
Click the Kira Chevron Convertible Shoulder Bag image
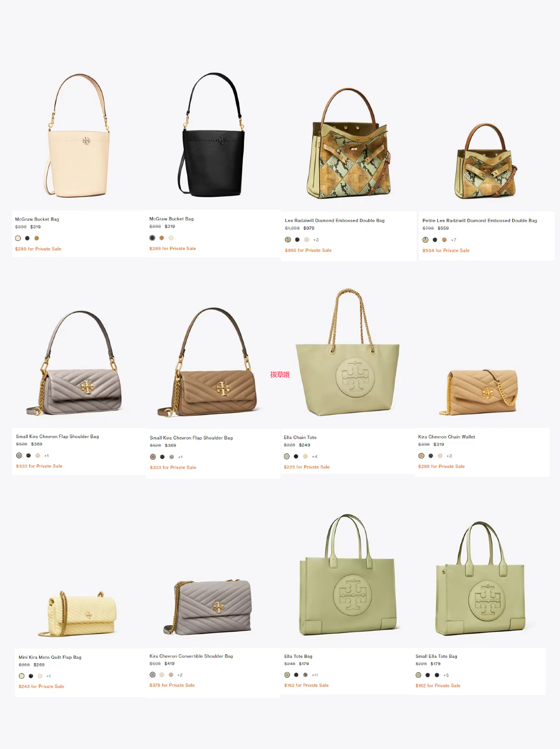point(208,606)
